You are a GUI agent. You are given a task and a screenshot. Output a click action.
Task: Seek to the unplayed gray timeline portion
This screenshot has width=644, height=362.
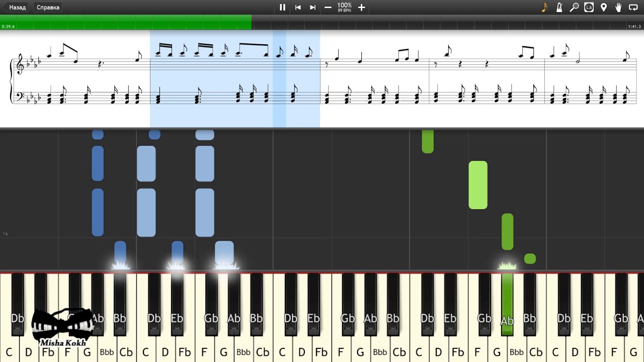(x=448, y=22)
